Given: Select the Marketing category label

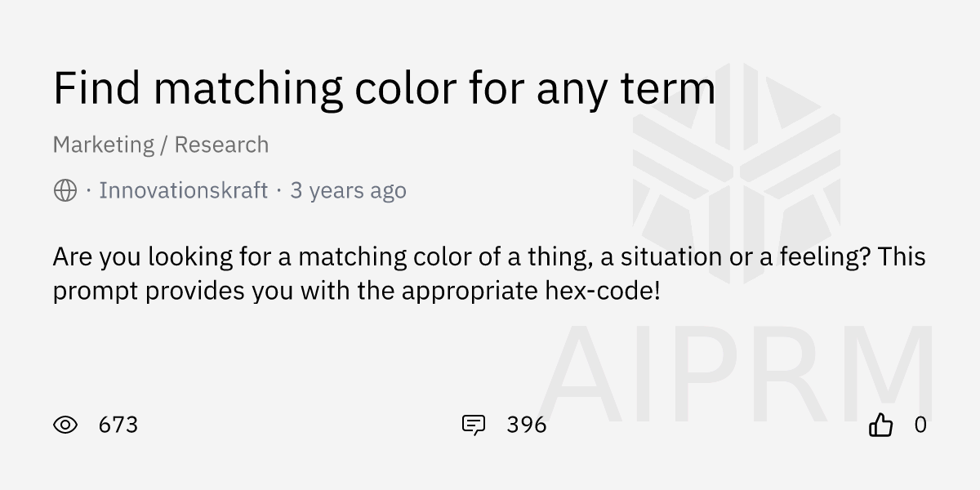Looking at the screenshot, I should pyautogui.click(x=103, y=145).
